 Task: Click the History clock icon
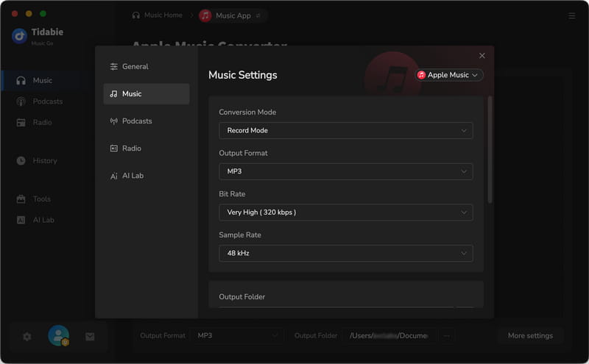click(21, 160)
